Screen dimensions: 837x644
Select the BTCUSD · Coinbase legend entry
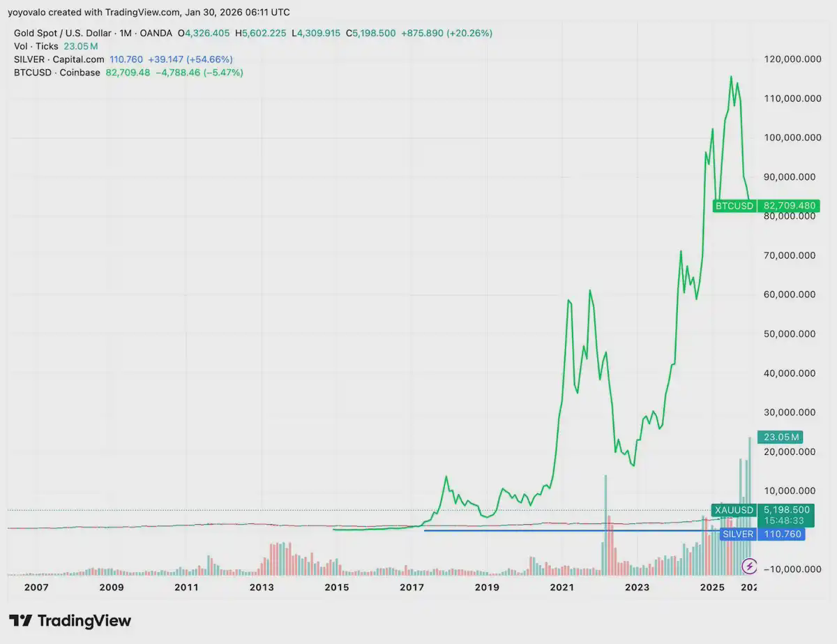[x=57, y=73]
